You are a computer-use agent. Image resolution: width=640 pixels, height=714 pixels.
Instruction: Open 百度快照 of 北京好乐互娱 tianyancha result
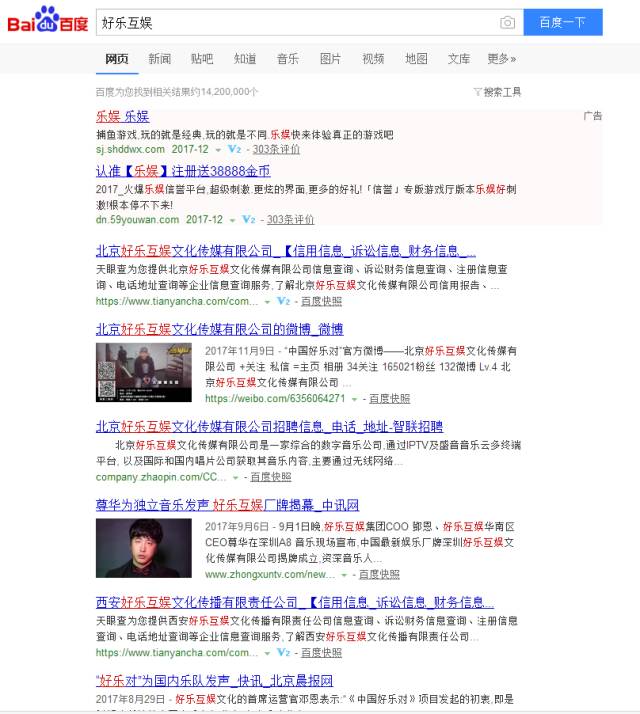[x=322, y=301]
